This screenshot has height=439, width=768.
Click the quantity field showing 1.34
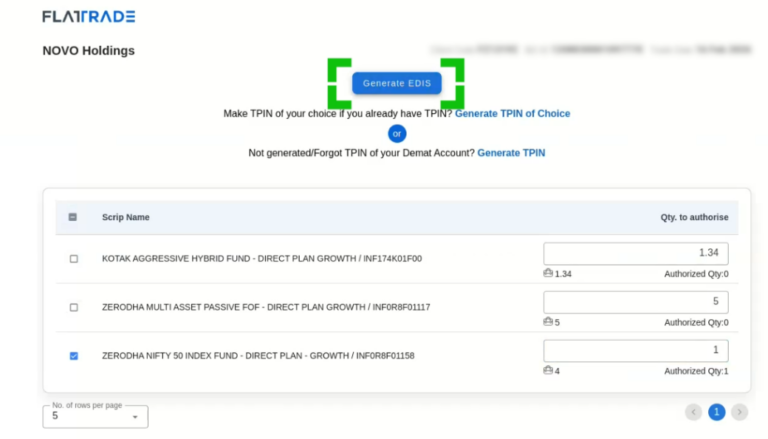click(x=635, y=254)
